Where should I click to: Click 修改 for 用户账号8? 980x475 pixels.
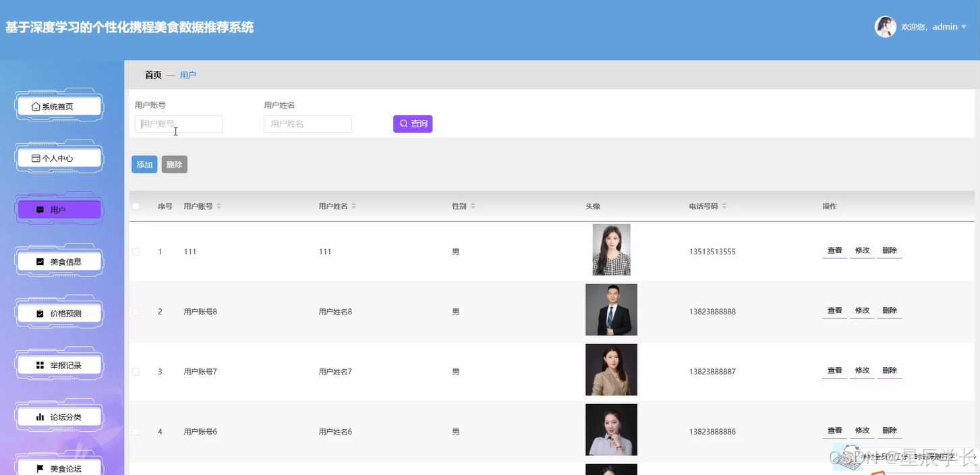pos(862,310)
